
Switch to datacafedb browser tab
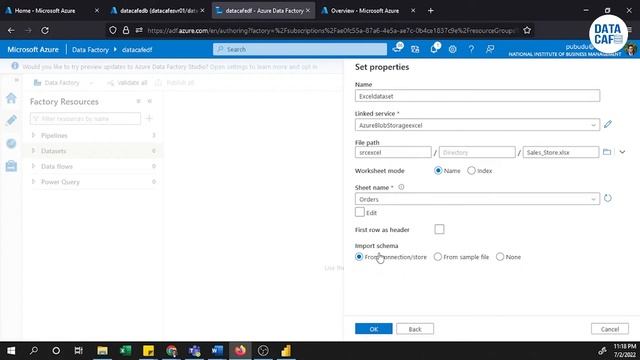tap(158, 11)
